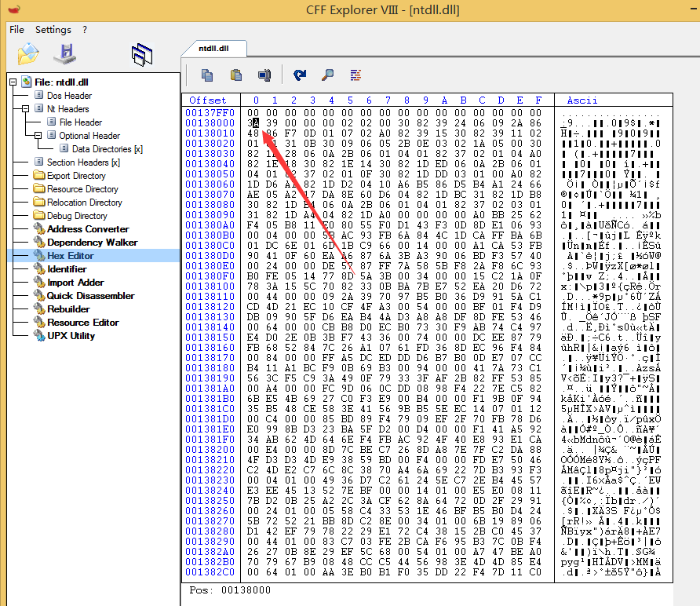Click the CFF Explorer title bar app icon
The height and width of the screenshot is (606, 700).
pos(14,9)
